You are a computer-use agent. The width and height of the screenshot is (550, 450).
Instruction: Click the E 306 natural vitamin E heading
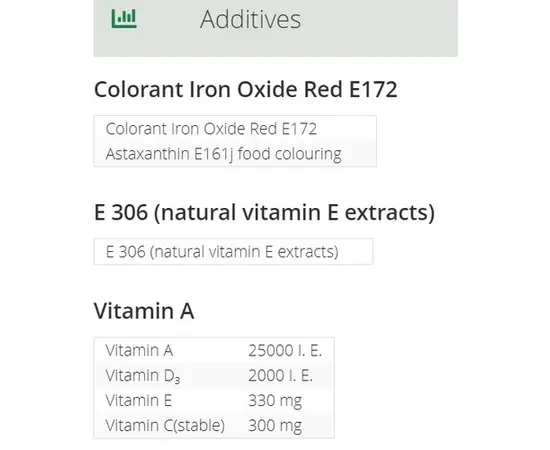click(264, 212)
